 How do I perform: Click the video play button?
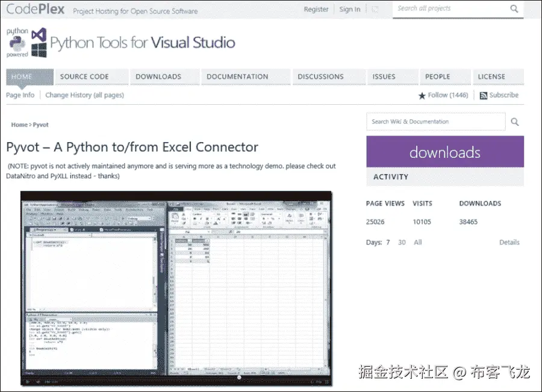click(x=28, y=382)
